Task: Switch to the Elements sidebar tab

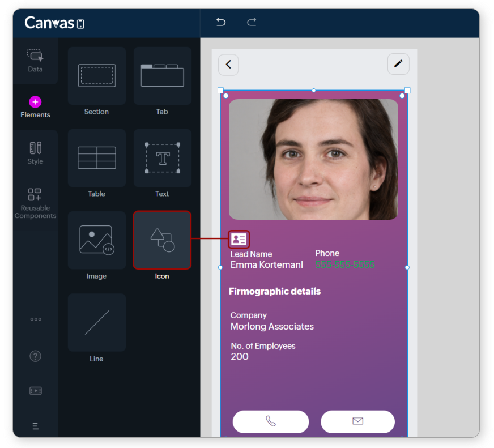Action: pos(35,107)
